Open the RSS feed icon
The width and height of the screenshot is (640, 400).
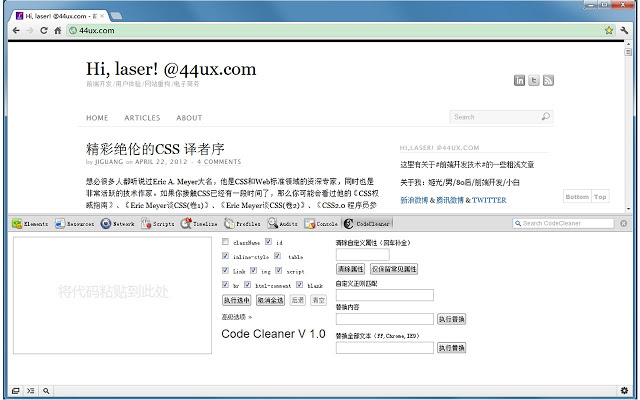tap(548, 80)
